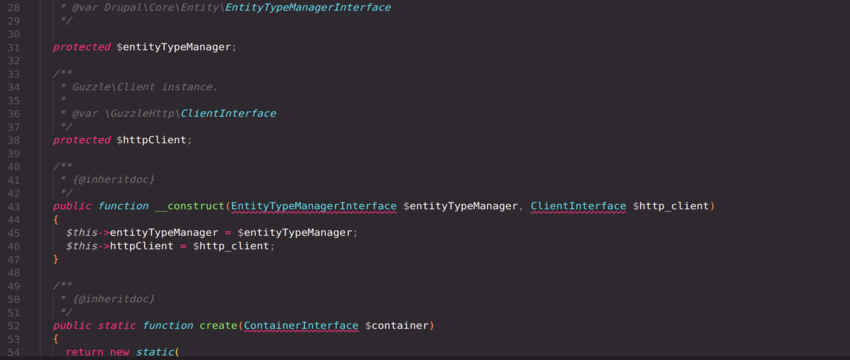Select line number 31 in the gutter
This screenshot has width=850, height=360.
point(14,47)
